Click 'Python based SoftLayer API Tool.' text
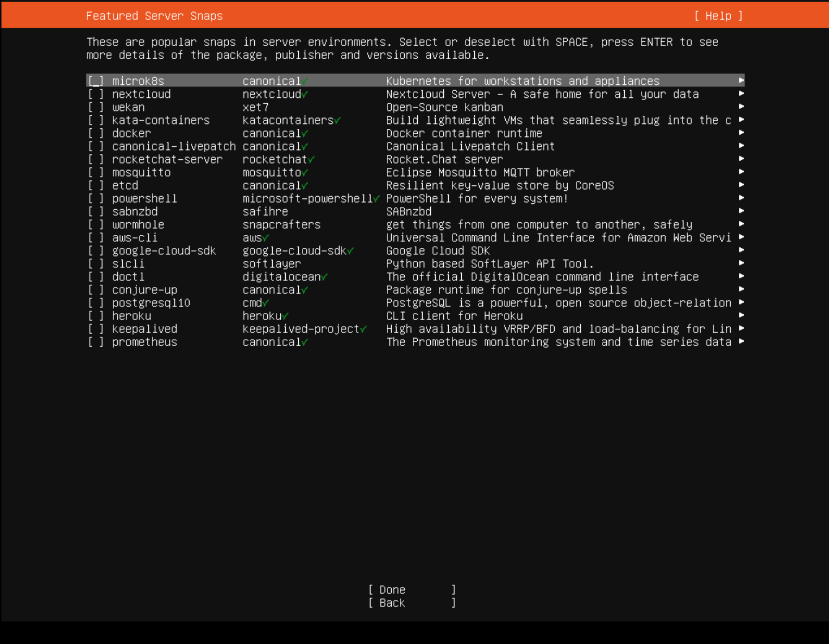The image size is (829, 644). point(490,264)
